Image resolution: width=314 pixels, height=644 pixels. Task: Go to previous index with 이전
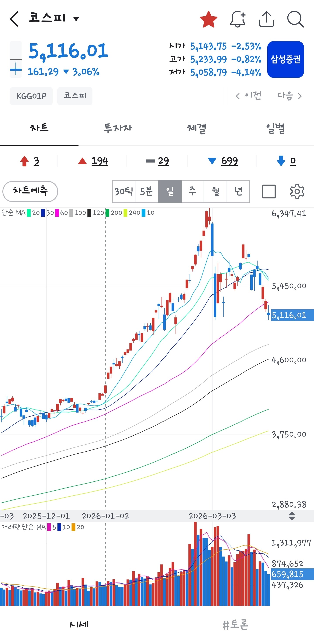(249, 96)
